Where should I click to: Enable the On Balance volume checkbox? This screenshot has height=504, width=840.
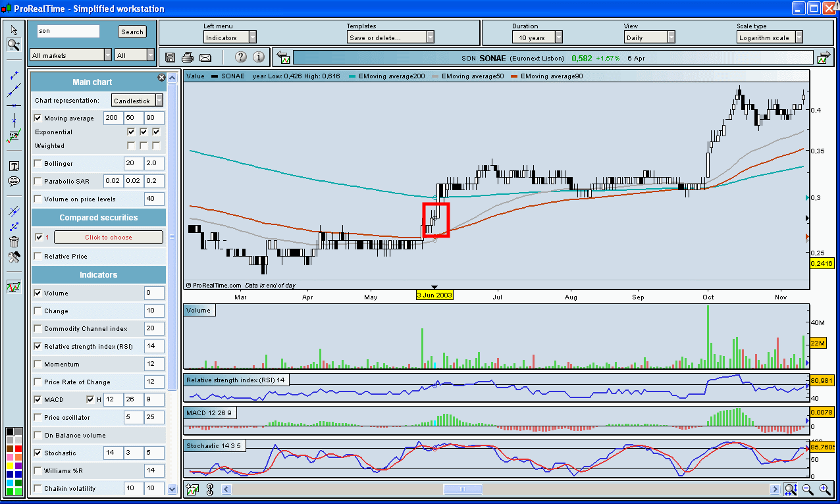point(38,435)
